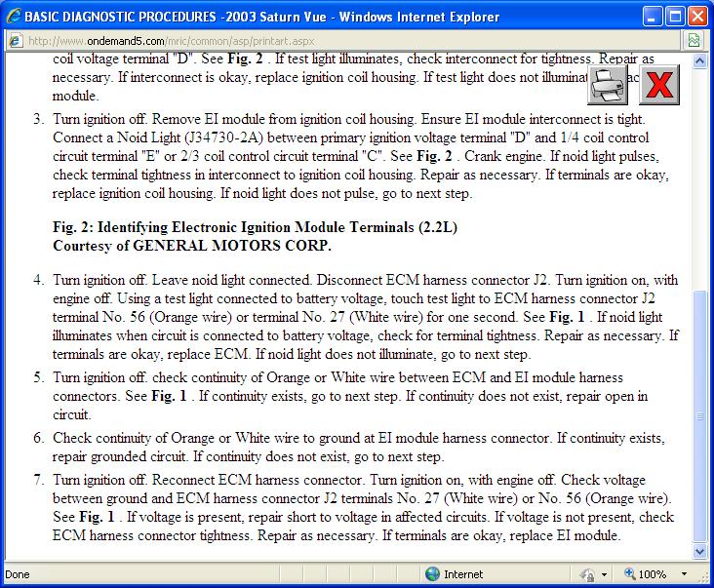Click the Fig. 1 link in step 5
The image size is (714, 588).
[x=169, y=397]
